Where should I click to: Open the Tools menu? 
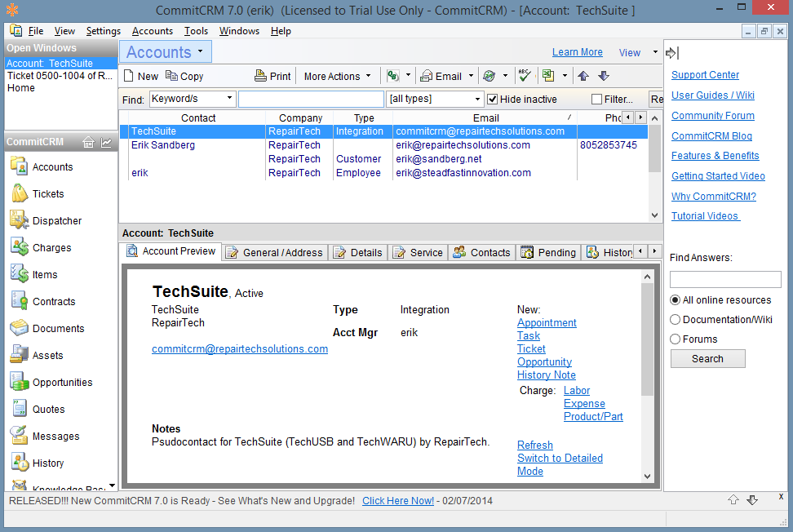pos(196,31)
